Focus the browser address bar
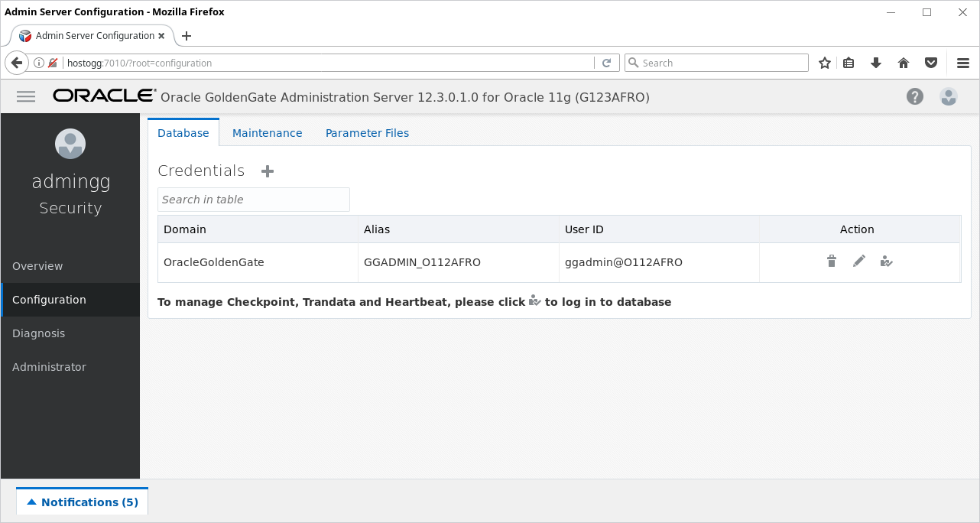The height and width of the screenshot is (523, 980). [329, 63]
